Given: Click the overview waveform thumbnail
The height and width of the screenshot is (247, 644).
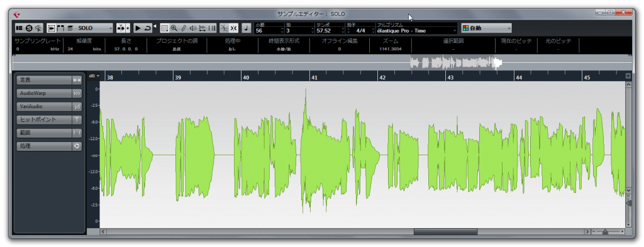Looking at the screenshot, I should click(456, 63).
